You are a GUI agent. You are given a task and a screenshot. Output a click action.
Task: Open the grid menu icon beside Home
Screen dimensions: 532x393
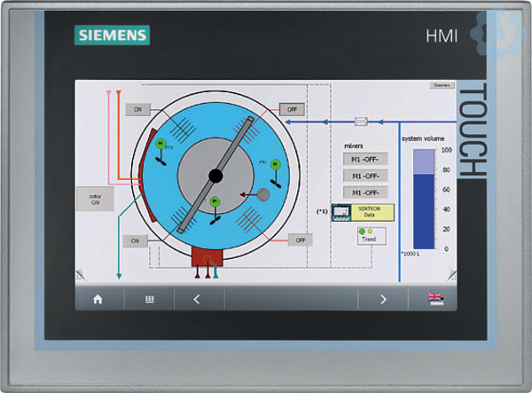pyautogui.click(x=149, y=299)
